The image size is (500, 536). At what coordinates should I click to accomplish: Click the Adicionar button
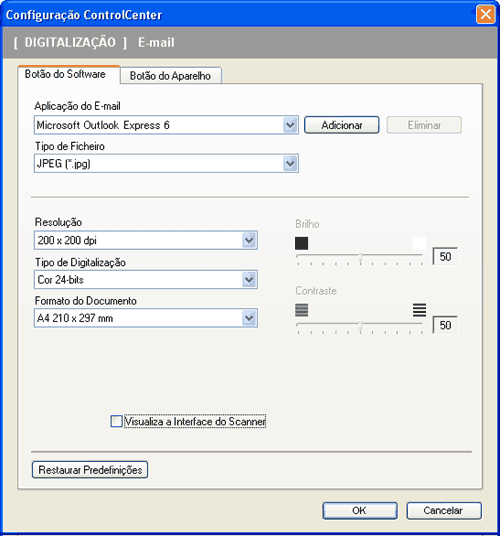tap(341, 125)
